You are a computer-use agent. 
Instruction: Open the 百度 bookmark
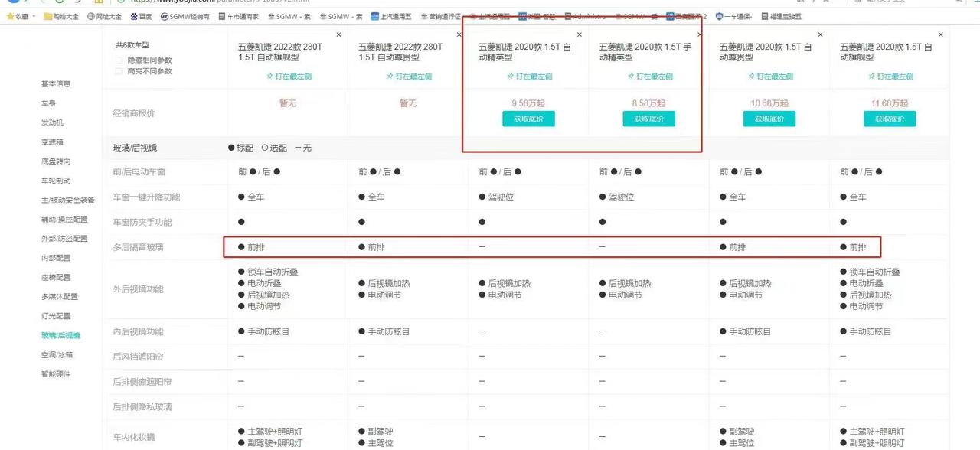point(141,16)
